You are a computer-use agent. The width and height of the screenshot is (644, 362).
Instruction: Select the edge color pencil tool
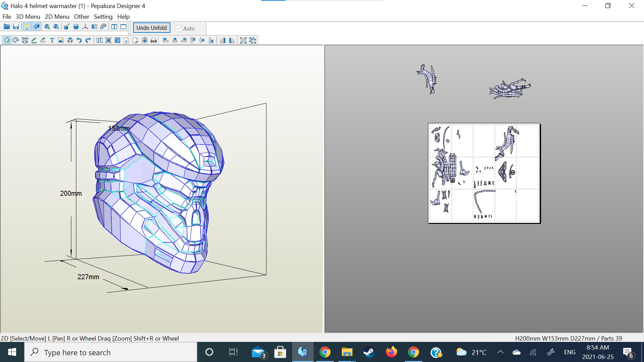click(x=34, y=40)
